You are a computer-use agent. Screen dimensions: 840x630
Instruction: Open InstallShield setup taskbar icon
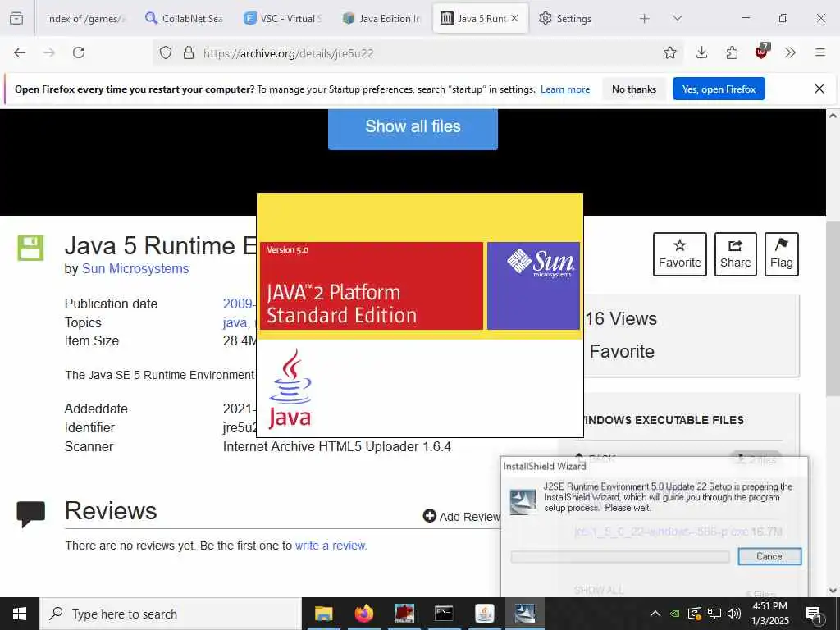click(x=524, y=614)
